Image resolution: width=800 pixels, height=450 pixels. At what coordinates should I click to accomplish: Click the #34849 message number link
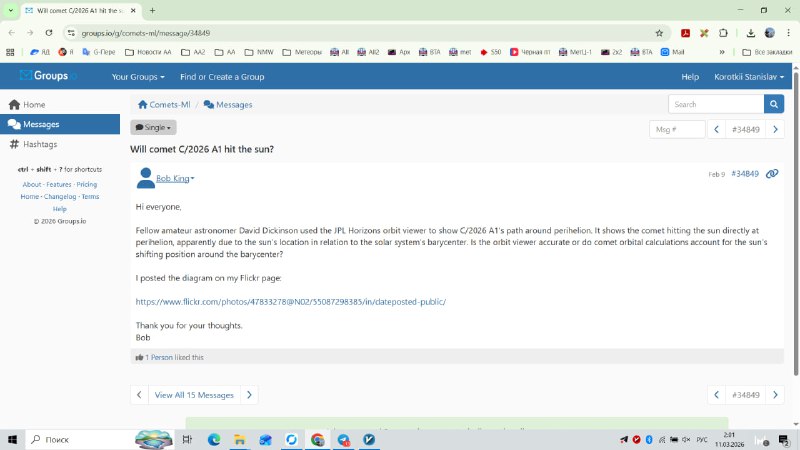click(x=745, y=174)
